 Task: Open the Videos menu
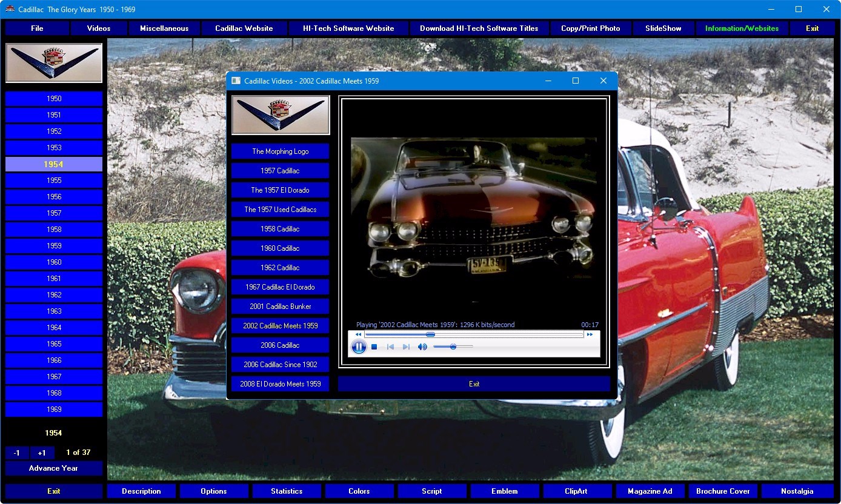click(x=99, y=28)
